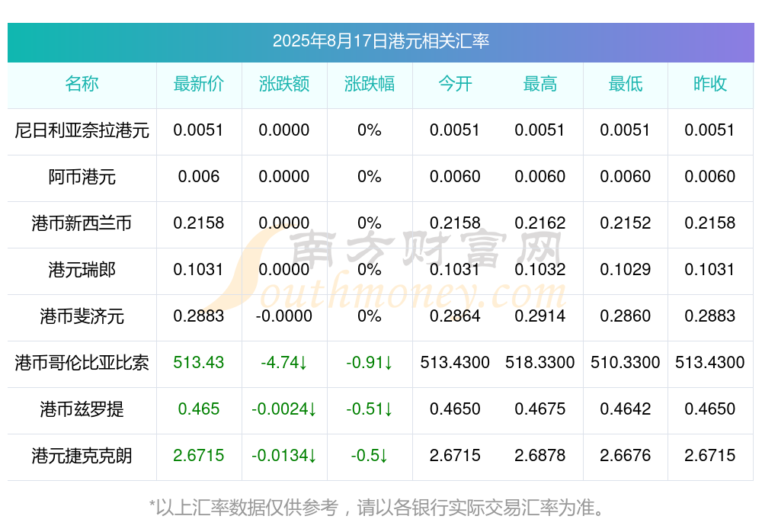Click change amount -0.0000 for 港币斐济元
Viewport: 762px width, 532px height.
click(x=283, y=316)
